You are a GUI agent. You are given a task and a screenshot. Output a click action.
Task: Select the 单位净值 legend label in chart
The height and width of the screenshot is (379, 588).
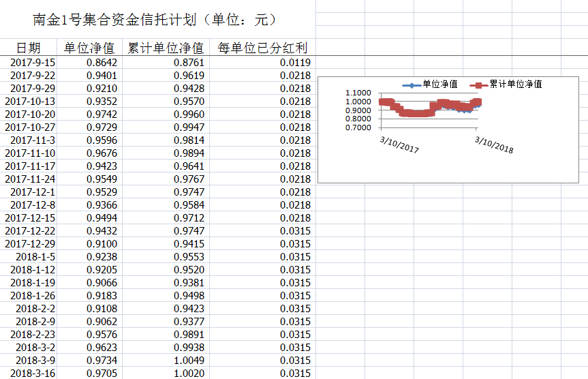(439, 85)
